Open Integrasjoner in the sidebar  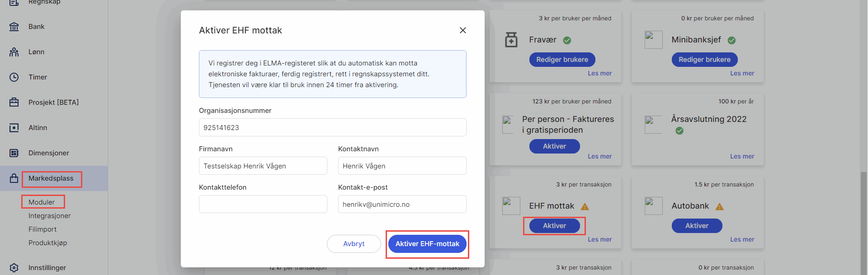[x=50, y=216]
